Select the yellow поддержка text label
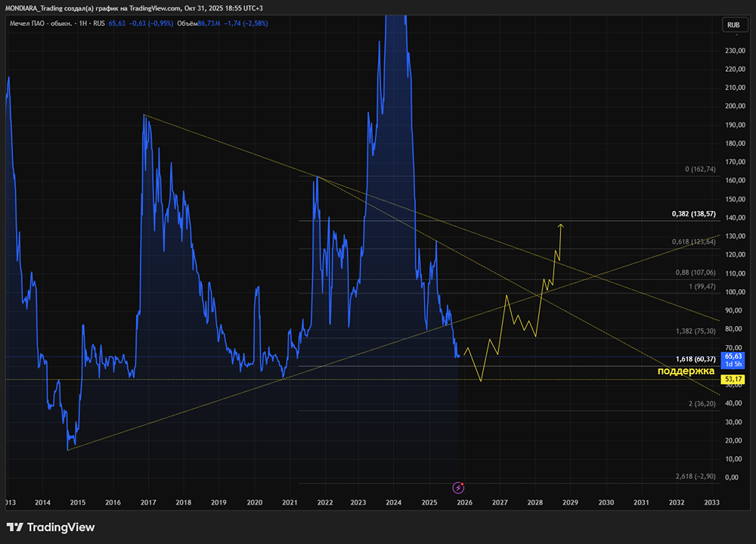Viewport: 756px width, 544px height. coord(686,371)
